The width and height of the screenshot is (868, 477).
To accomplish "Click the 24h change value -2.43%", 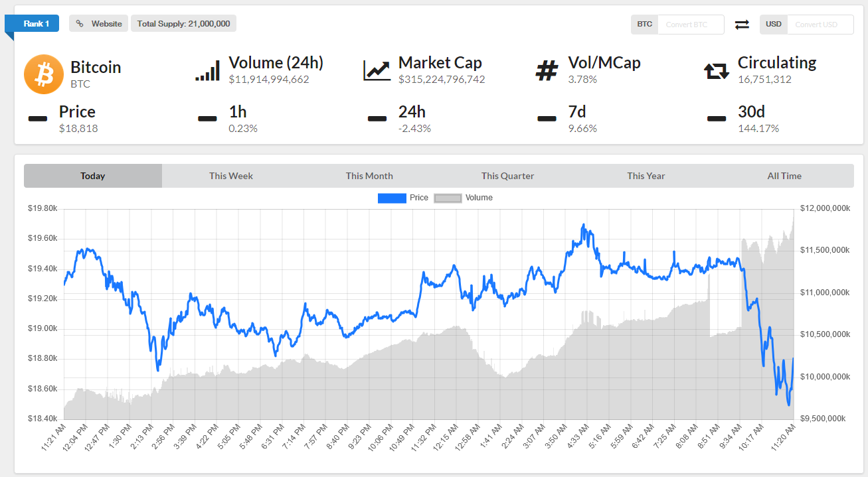I will 414,129.
